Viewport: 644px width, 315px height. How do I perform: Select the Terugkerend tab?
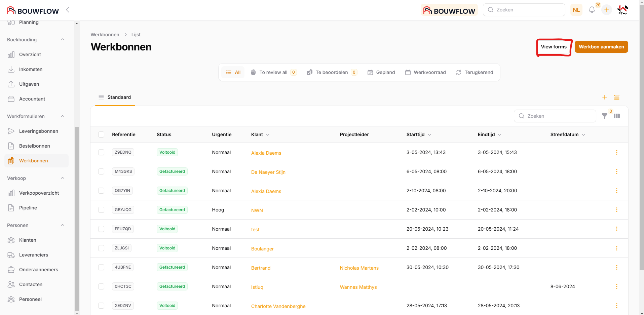(x=475, y=72)
